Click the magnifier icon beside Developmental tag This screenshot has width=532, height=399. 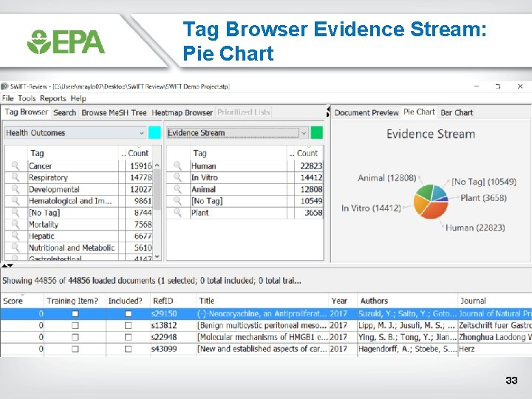[16, 189]
